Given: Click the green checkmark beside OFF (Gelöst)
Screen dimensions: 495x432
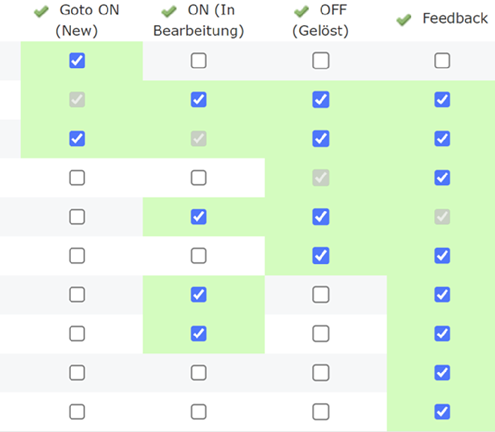Looking at the screenshot, I should click(x=301, y=12).
